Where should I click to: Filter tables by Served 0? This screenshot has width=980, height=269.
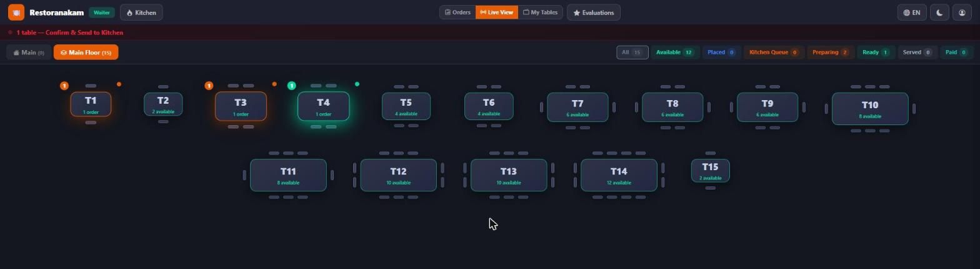pyautogui.click(x=917, y=53)
